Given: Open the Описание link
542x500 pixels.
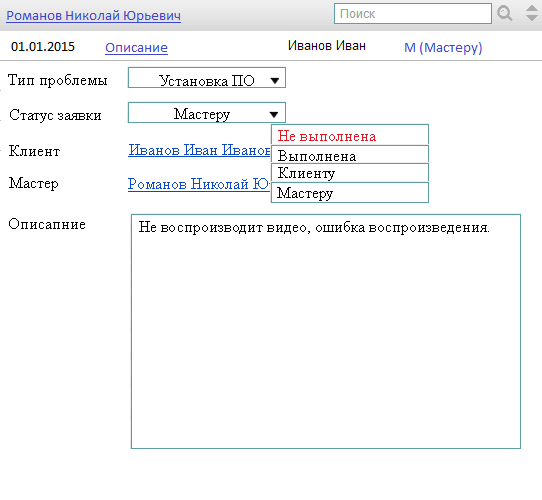Looking at the screenshot, I should (x=136, y=47).
